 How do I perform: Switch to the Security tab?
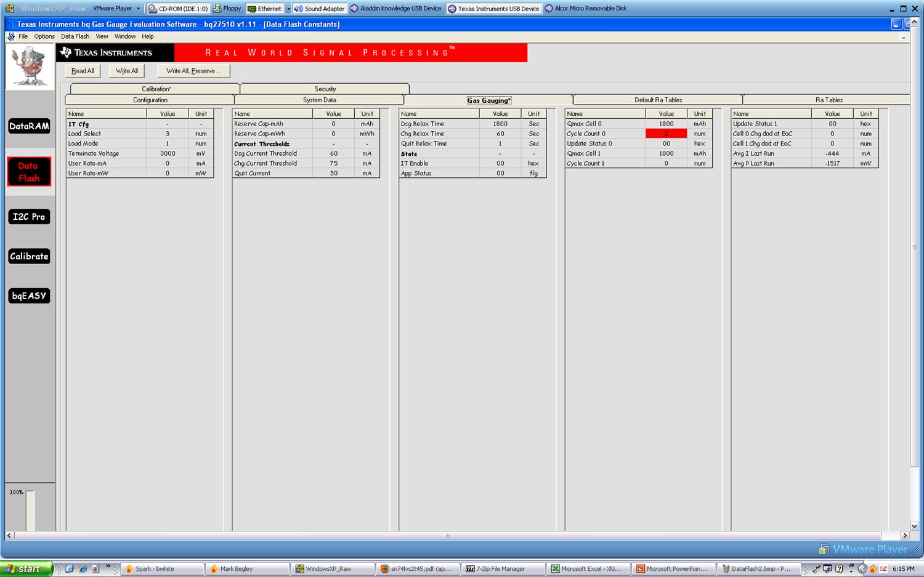pyautogui.click(x=325, y=89)
